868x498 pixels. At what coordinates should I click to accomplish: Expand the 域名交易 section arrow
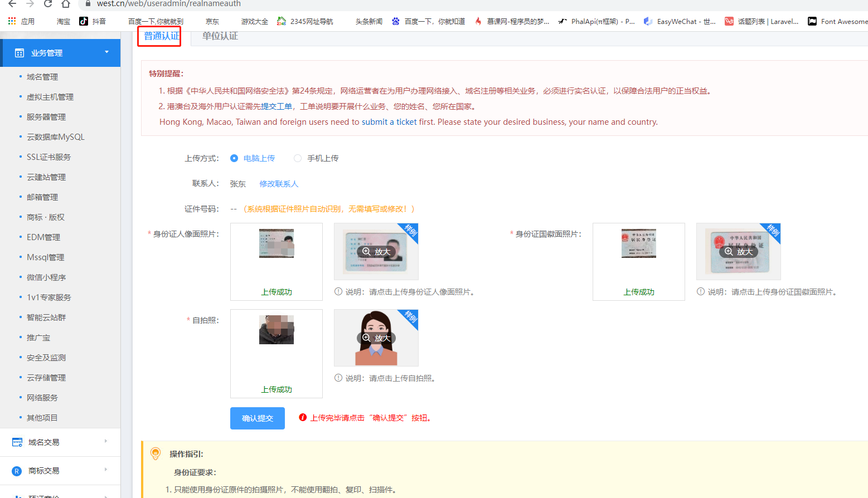(x=106, y=441)
